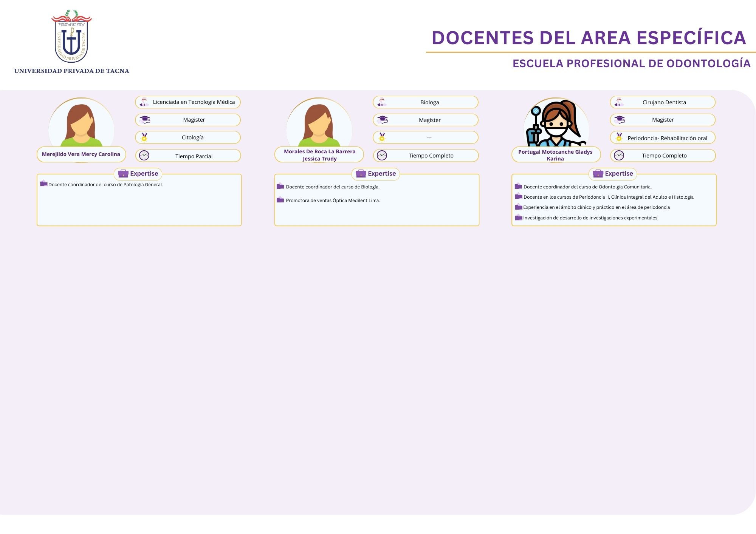This screenshot has width=756, height=534.
Task: Click Docente coordinador del curso de Biología
Action: coord(333,187)
